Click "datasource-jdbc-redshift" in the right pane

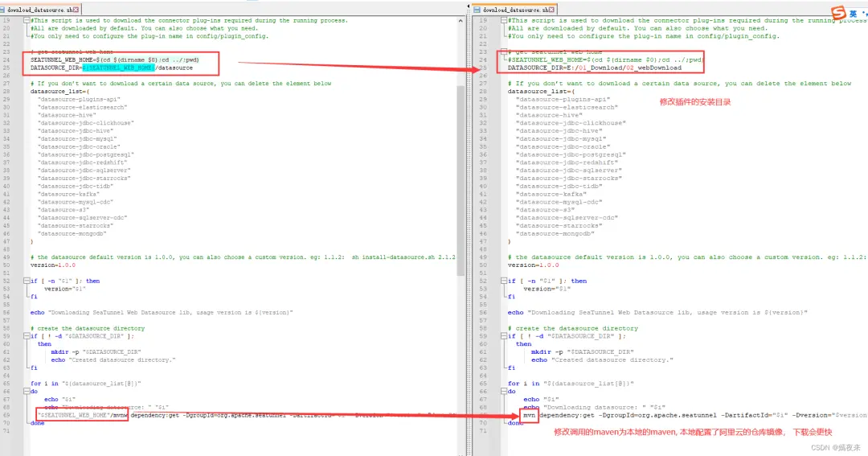tap(566, 162)
